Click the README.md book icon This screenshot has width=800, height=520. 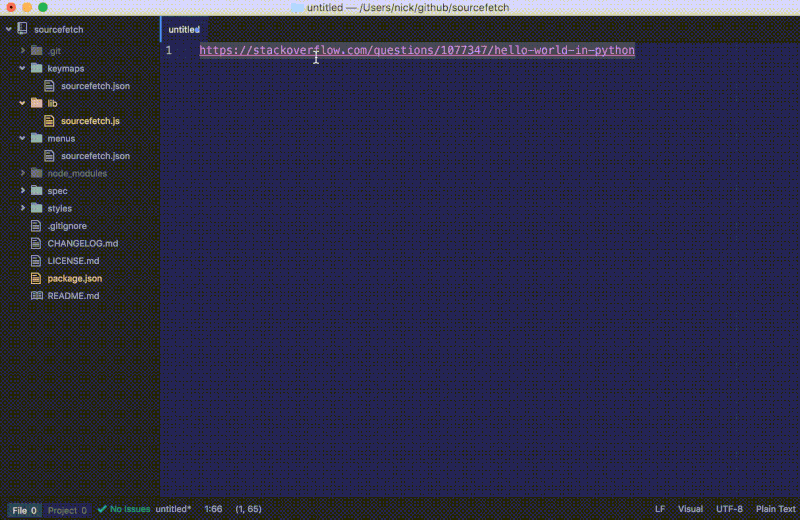click(37, 296)
